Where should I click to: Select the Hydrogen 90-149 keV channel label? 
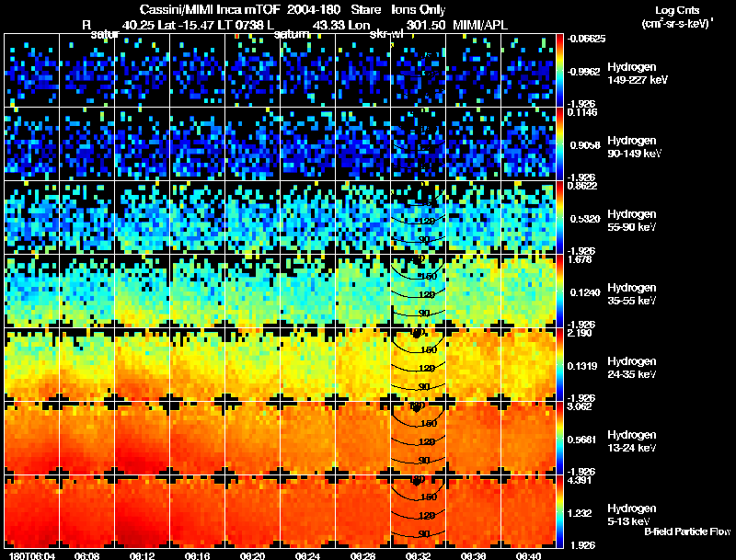tap(634, 147)
